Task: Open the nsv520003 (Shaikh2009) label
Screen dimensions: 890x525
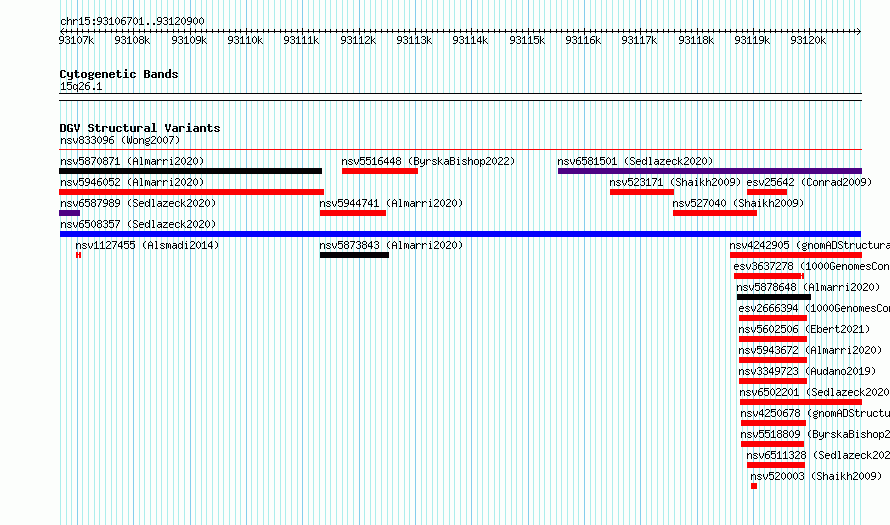Action: (x=816, y=476)
